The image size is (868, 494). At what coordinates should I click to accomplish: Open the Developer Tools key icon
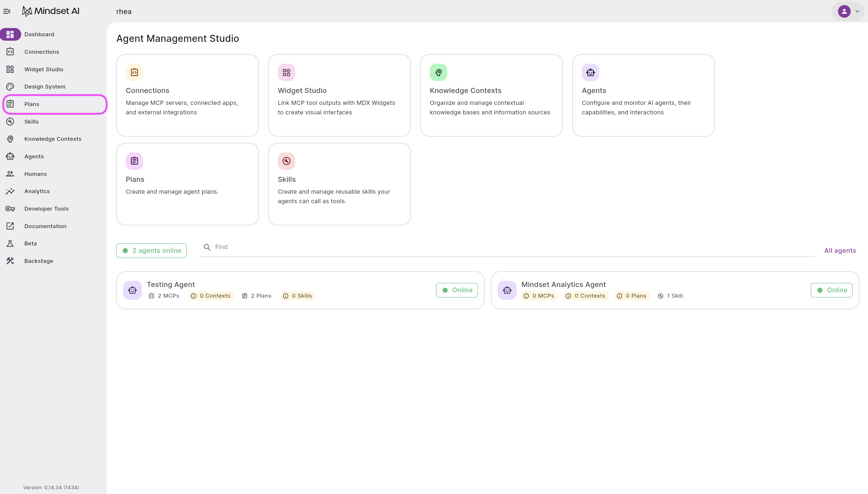pos(10,209)
